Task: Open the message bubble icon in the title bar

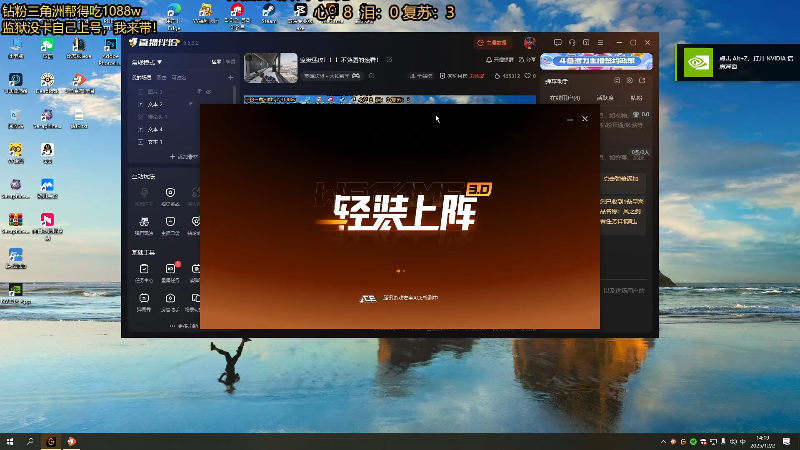Action: pyautogui.click(x=558, y=43)
